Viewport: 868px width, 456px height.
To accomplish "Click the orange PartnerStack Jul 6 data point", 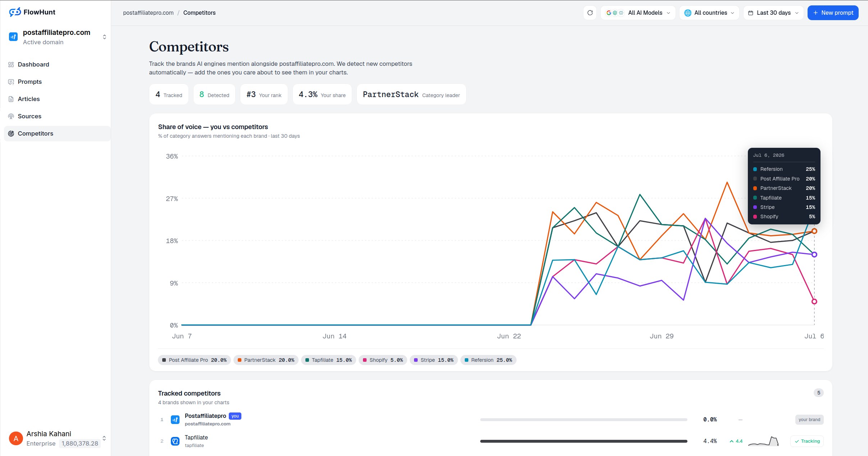I will [814, 231].
